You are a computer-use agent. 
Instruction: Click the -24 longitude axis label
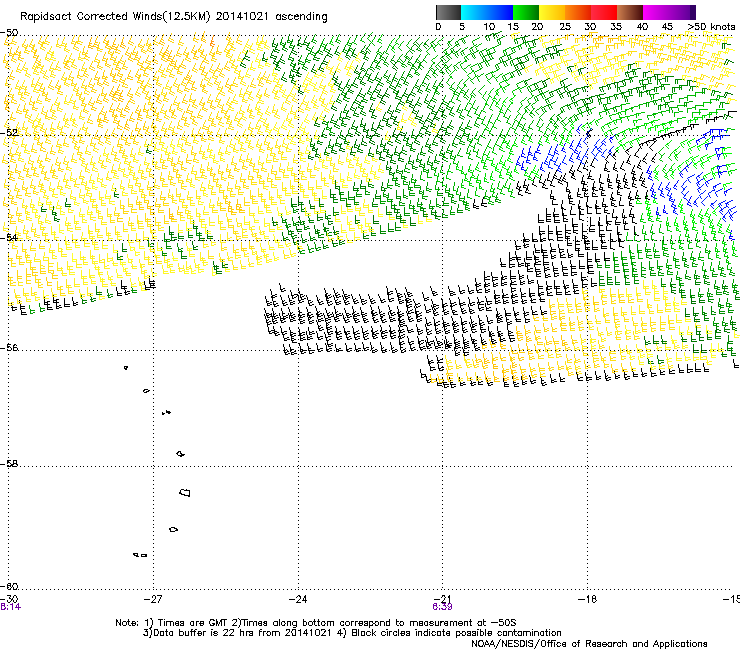tap(298, 599)
